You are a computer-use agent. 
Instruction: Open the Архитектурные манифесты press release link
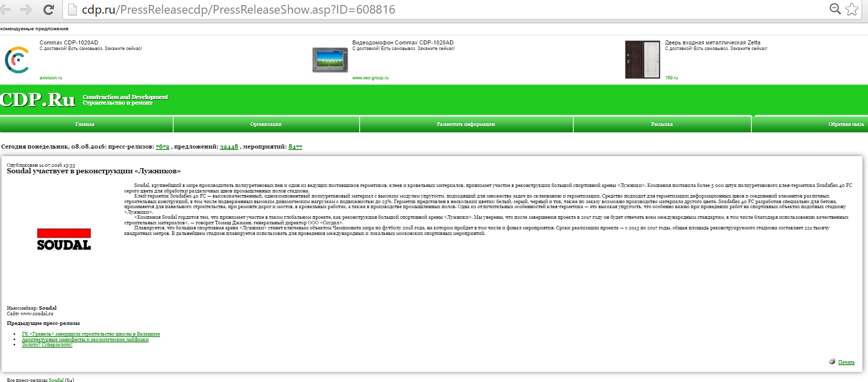pyautogui.click(x=85, y=340)
